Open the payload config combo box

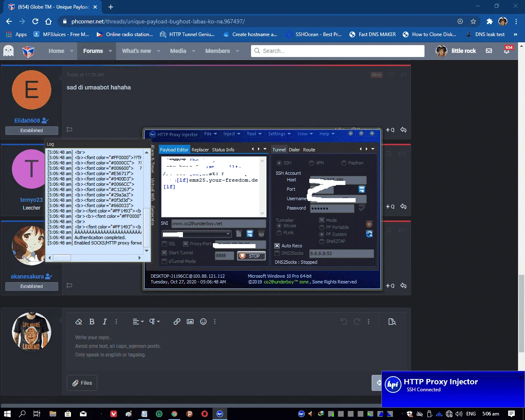(197, 234)
